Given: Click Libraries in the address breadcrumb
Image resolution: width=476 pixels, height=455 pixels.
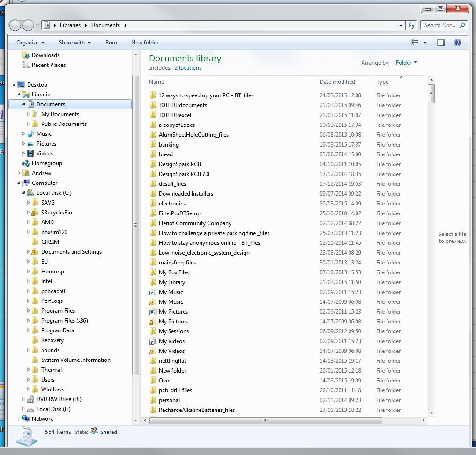Looking at the screenshot, I should coord(70,25).
